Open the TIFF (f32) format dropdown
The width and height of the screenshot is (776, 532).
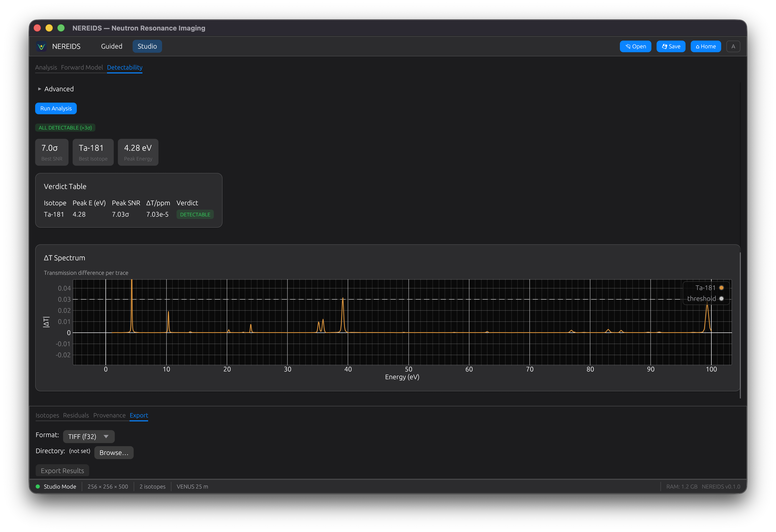(88, 437)
